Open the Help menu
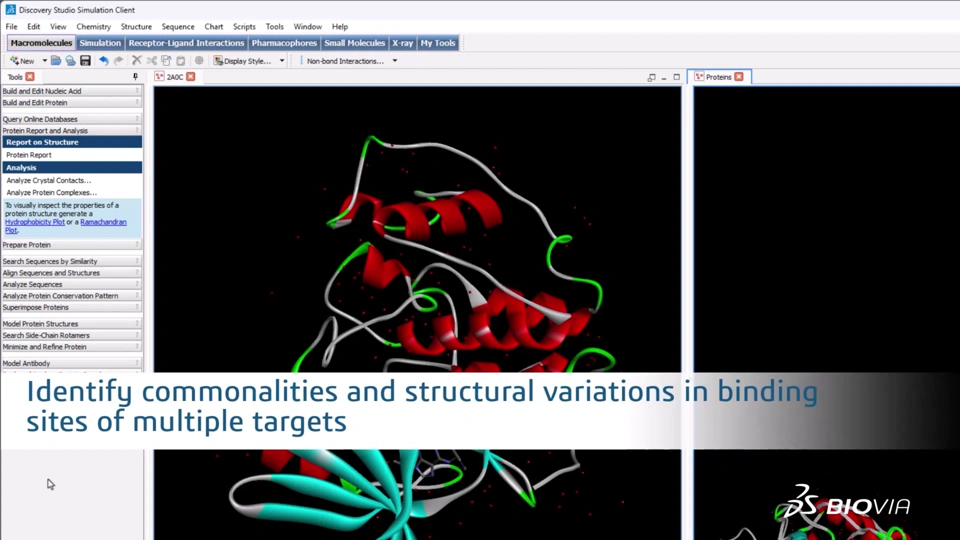The image size is (960, 540). [x=340, y=26]
